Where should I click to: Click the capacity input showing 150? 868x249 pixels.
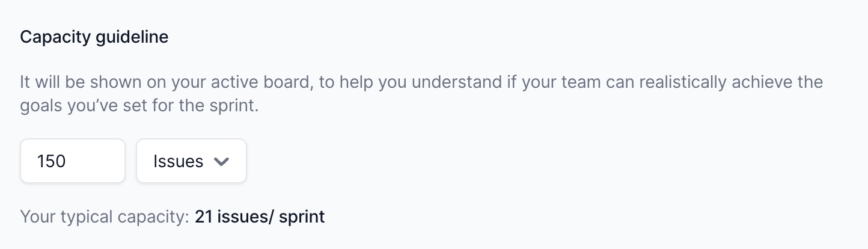coord(73,161)
